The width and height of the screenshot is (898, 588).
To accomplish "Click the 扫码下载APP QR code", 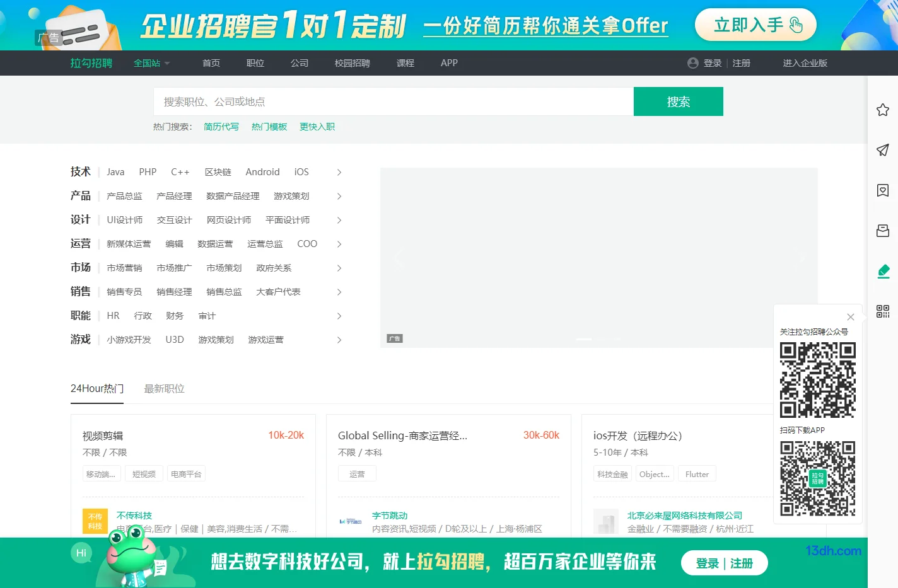I will pos(818,478).
